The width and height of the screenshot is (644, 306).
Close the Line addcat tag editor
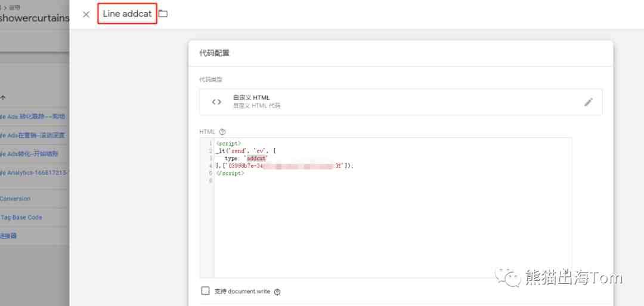tap(86, 14)
